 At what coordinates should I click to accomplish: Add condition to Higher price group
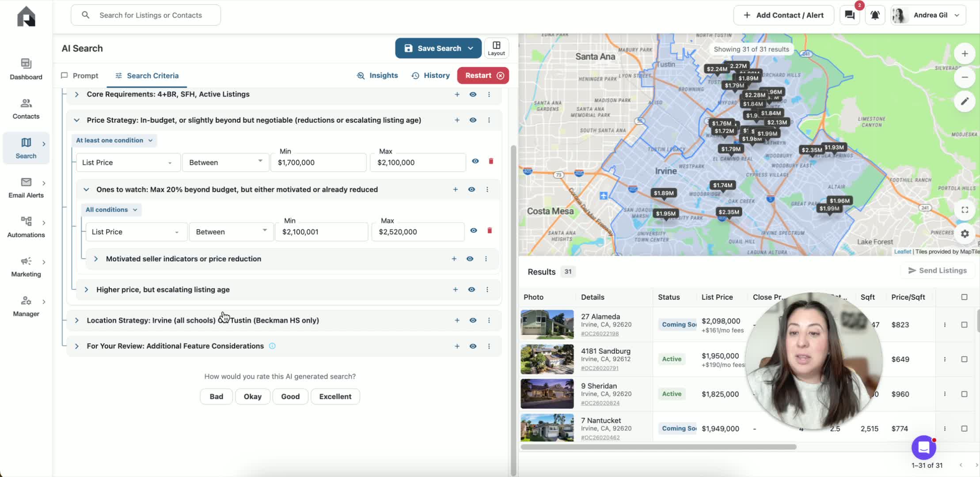(455, 290)
